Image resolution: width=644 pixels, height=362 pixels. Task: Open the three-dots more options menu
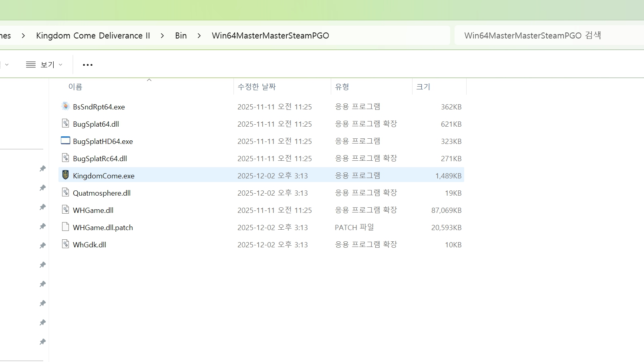(88, 65)
